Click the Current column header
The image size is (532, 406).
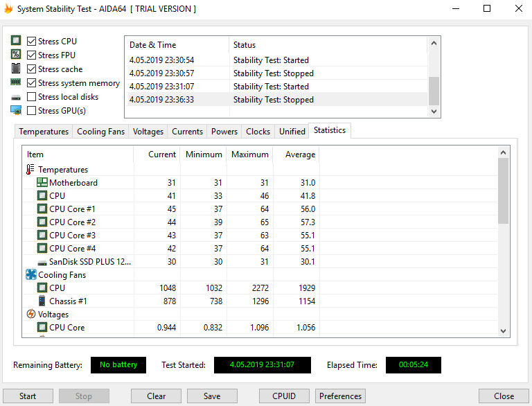pos(157,155)
